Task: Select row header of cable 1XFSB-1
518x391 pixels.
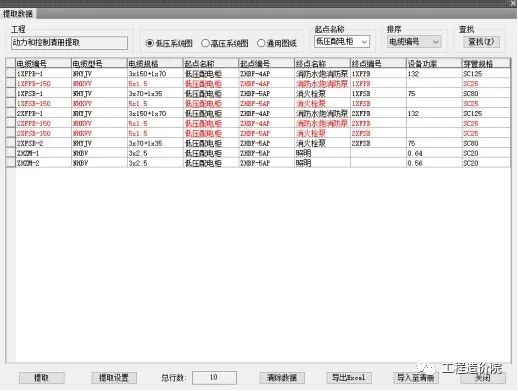Action: pyautogui.click(x=11, y=93)
